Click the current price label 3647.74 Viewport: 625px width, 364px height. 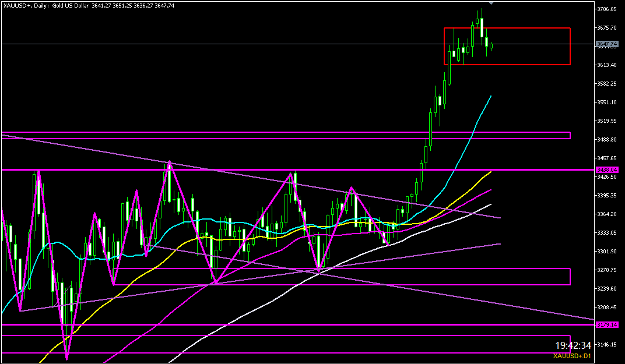pos(607,44)
